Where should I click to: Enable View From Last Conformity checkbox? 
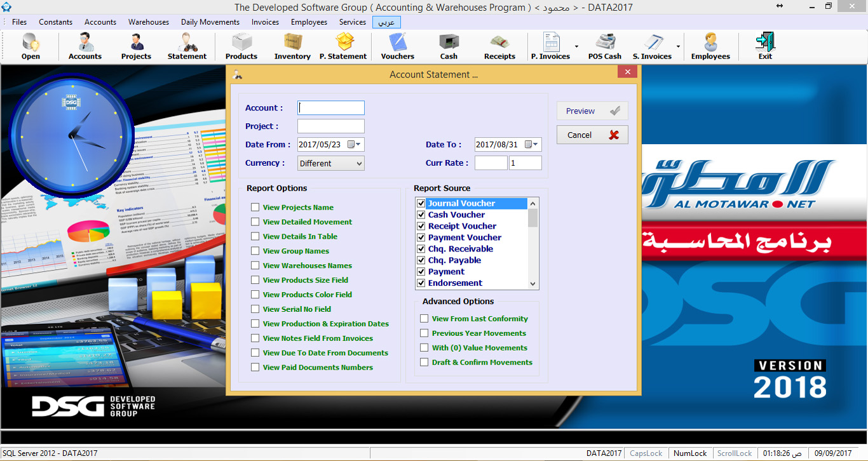pos(424,319)
